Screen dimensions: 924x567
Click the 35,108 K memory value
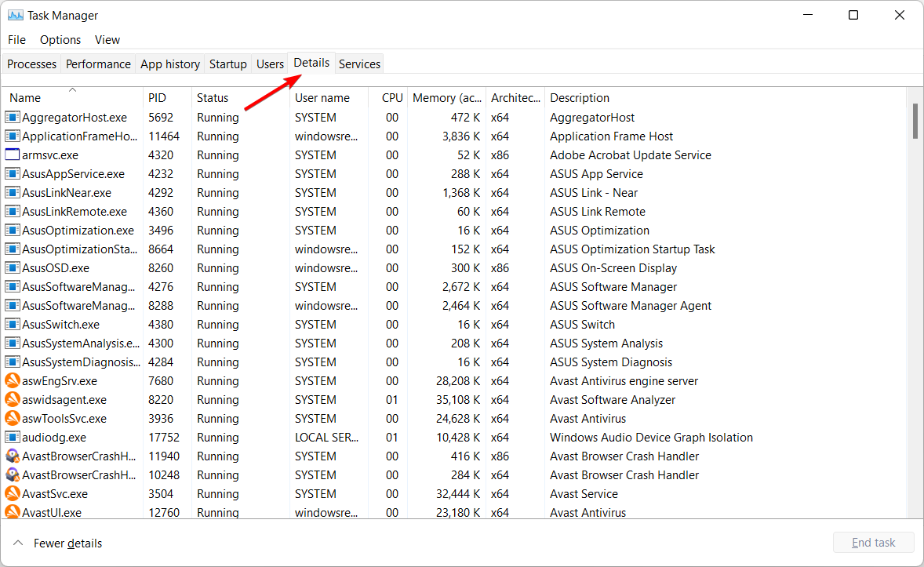click(458, 400)
